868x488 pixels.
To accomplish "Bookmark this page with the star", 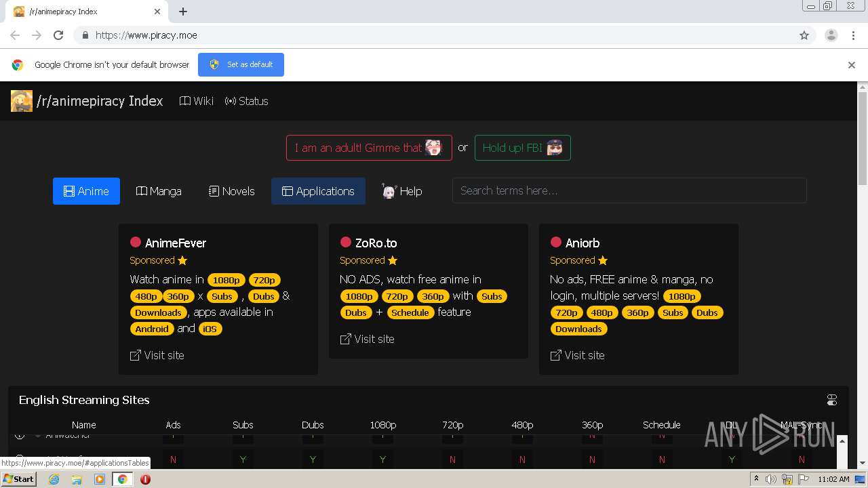I will [804, 35].
